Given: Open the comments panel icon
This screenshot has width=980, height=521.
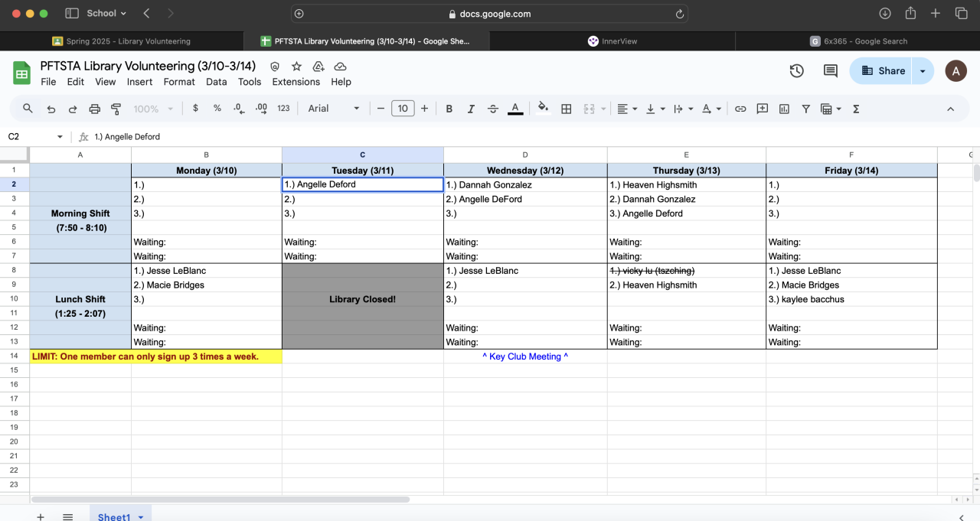Looking at the screenshot, I should (x=830, y=71).
